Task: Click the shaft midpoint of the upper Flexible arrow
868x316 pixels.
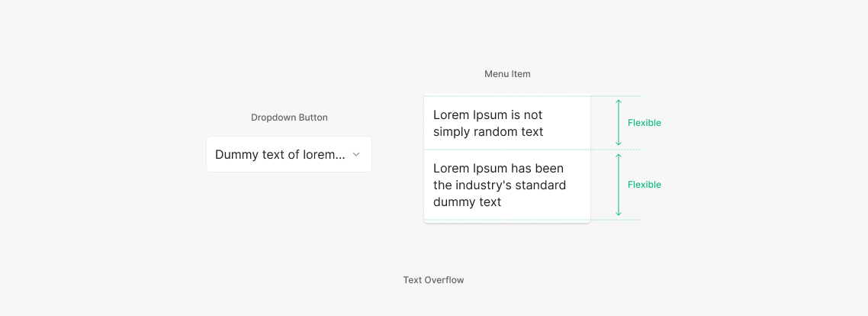Action: [x=619, y=123]
